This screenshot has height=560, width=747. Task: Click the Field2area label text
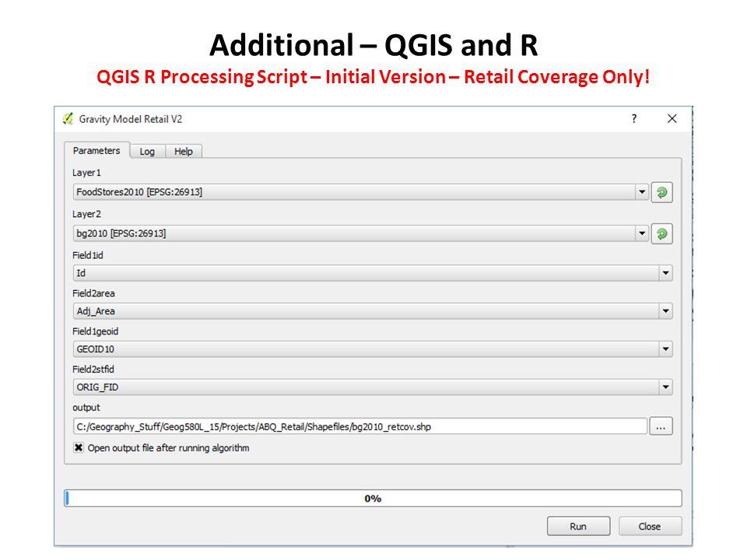[x=93, y=293]
